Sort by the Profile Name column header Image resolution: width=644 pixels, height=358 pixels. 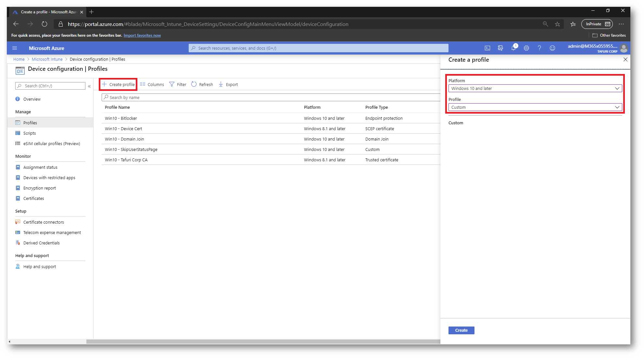(117, 107)
